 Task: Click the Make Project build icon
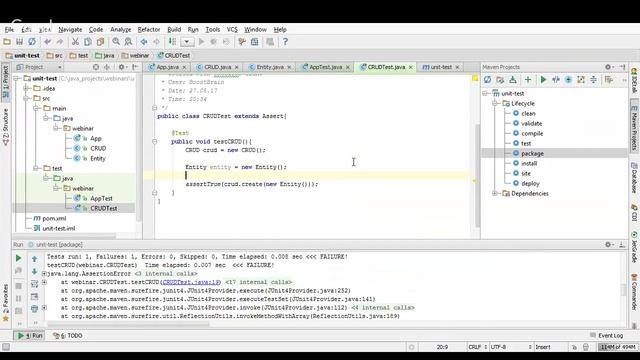tap(172, 42)
